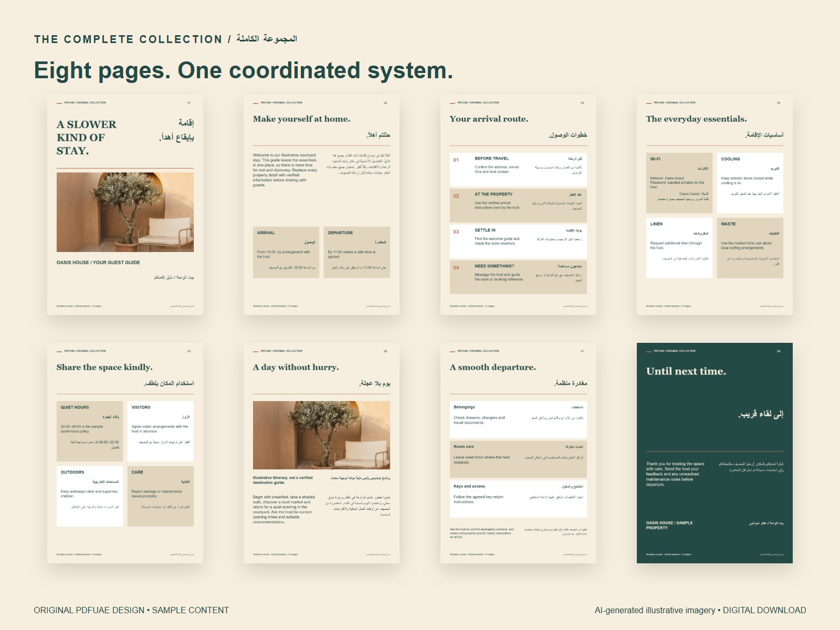Screen dimensions: 840x630
Task: Select 'OASIS HOUSE / YOUR GUEST GUIDE' caption
Action: [98, 262]
